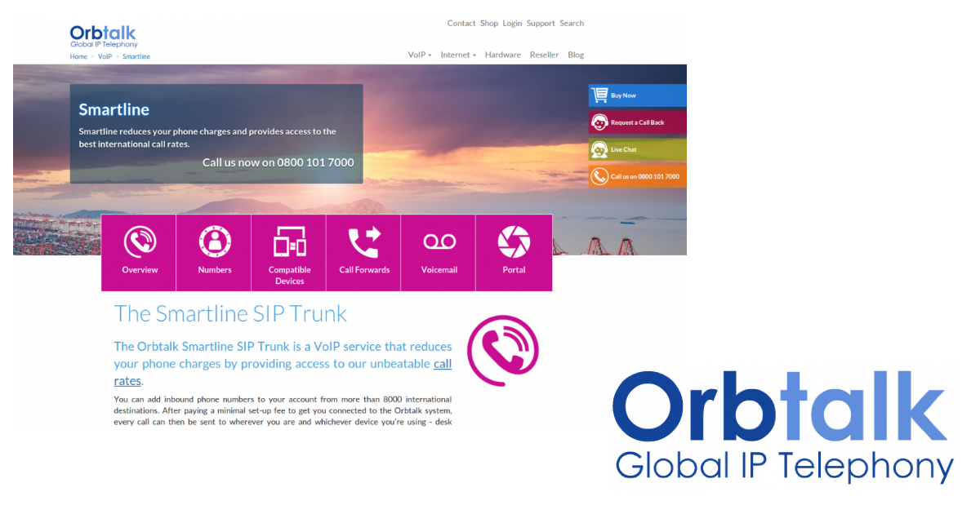Image resolution: width=980 pixels, height=514 pixels.
Task: Expand the VoIP navigation dropdown
Action: [x=419, y=54]
